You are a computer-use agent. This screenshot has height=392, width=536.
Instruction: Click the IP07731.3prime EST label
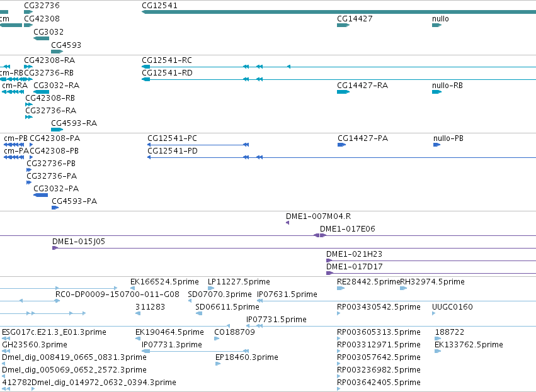(x=172, y=345)
